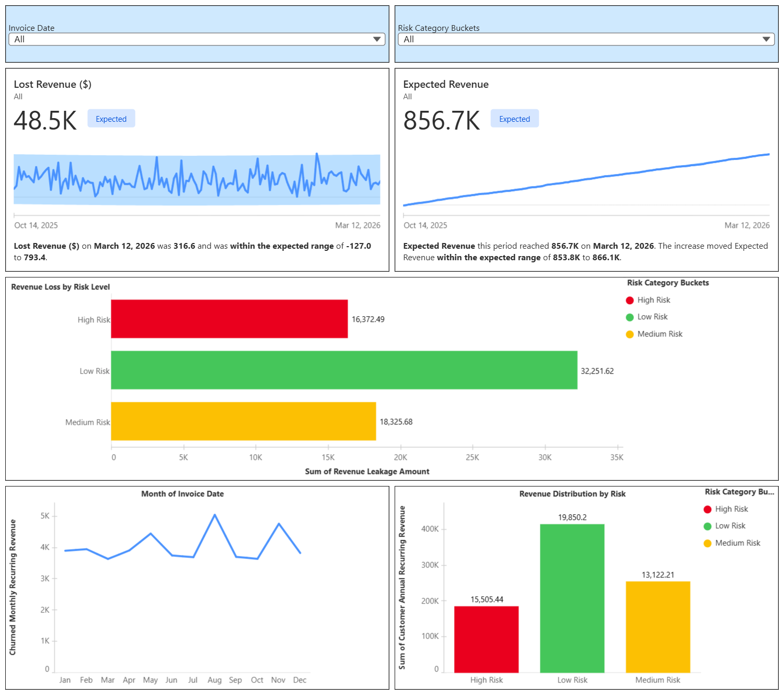Click the green Low Risk horizontal bar

pyautogui.click(x=344, y=370)
